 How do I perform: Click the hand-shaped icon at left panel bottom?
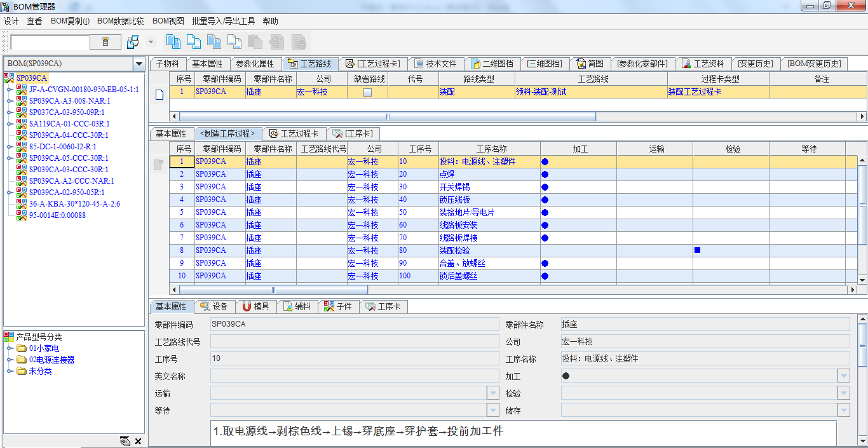(x=125, y=441)
